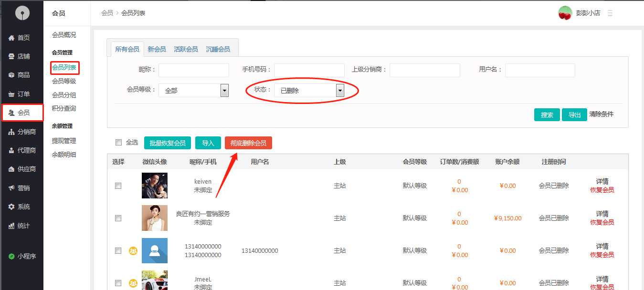Focus the 手机号码 input field

(309, 70)
